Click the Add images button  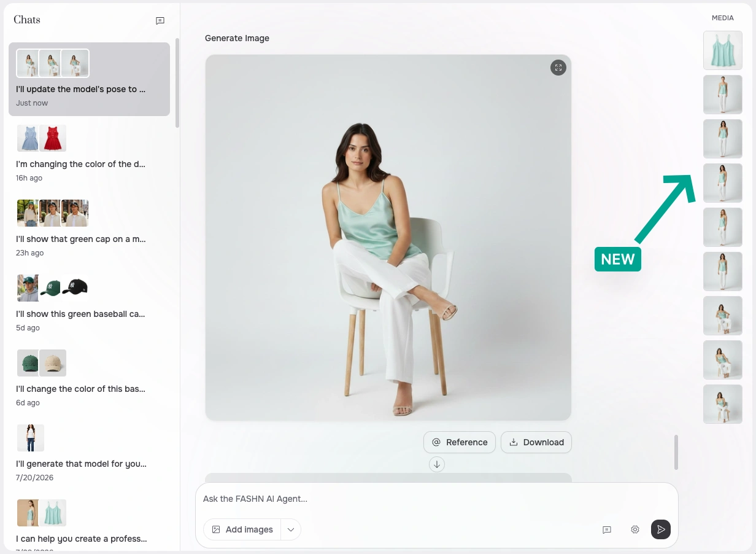(242, 529)
